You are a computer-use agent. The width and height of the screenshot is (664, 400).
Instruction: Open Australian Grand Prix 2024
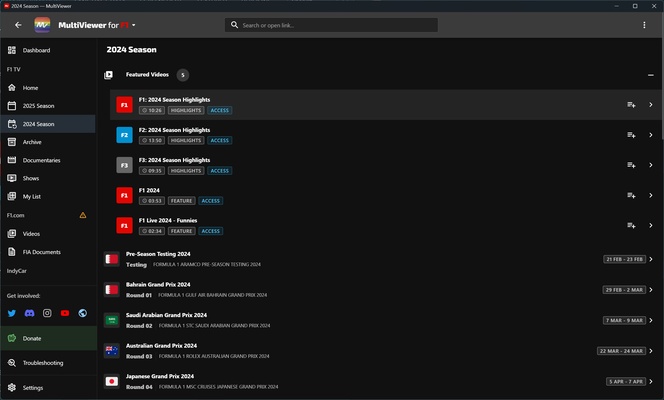pos(381,351)
